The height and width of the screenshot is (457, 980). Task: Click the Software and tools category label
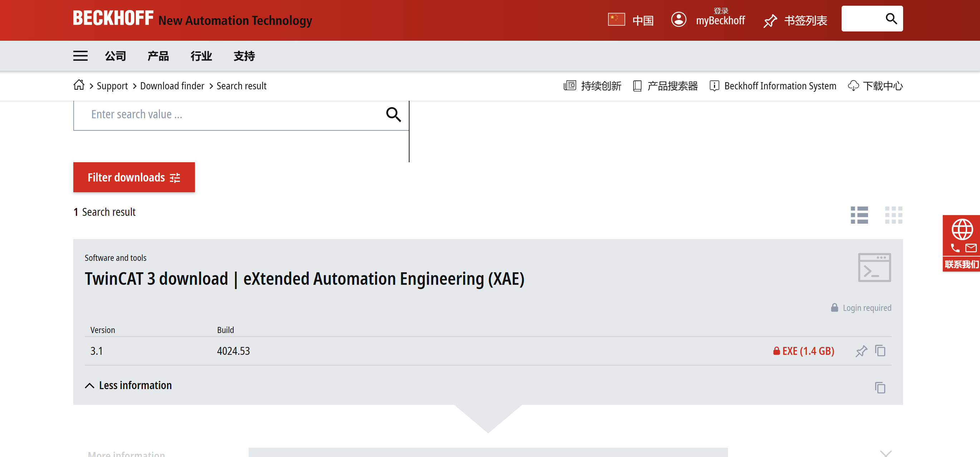click(115, 258)
